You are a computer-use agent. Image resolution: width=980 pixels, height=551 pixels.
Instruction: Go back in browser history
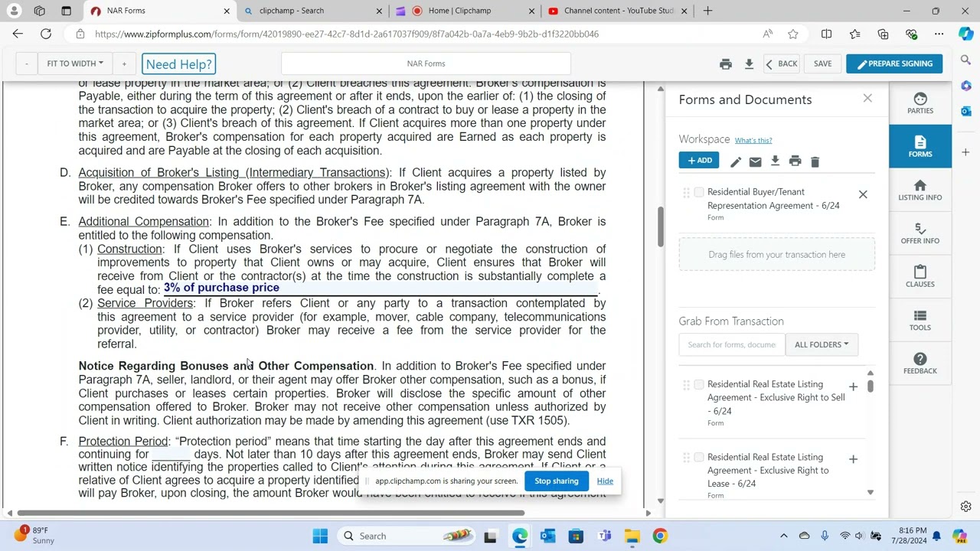pos(18,34)
